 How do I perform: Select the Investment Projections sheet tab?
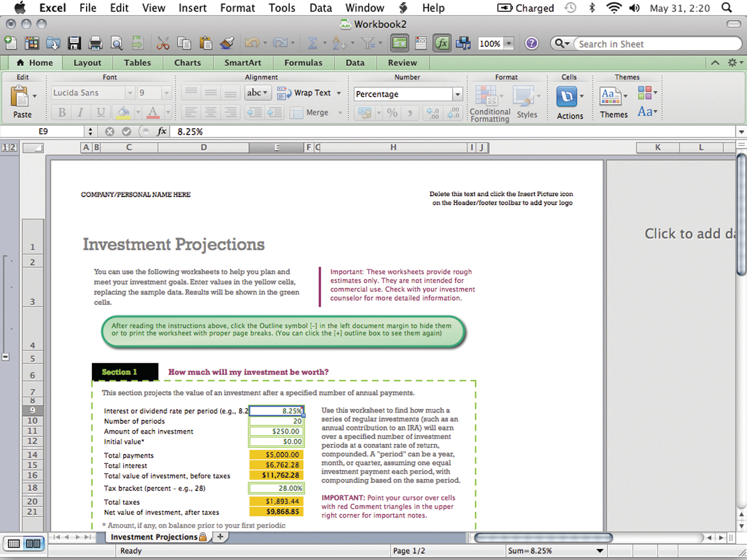(x=158, y=537)
